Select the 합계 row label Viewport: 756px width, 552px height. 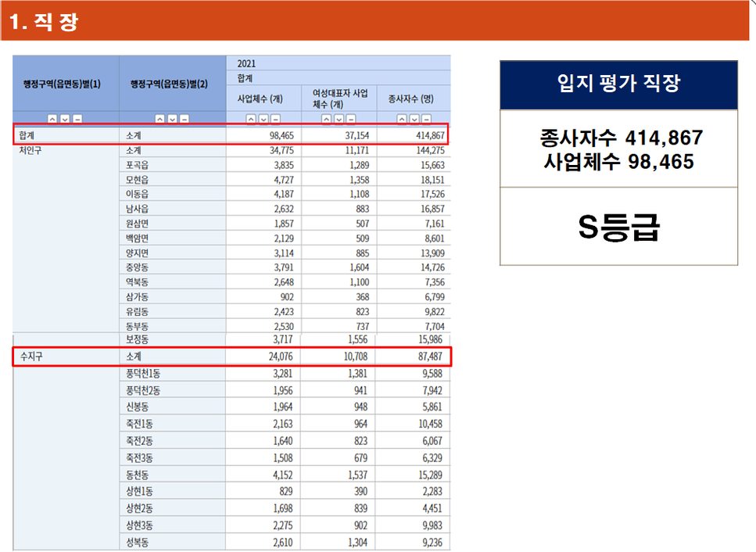(x=27, y=135)
